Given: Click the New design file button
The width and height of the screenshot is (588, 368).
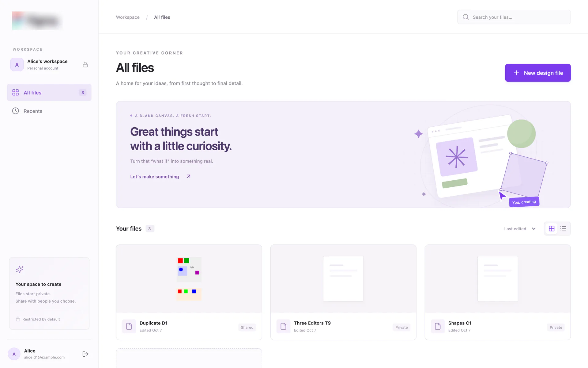Looking at the screenshot, I should click(538, 73).
